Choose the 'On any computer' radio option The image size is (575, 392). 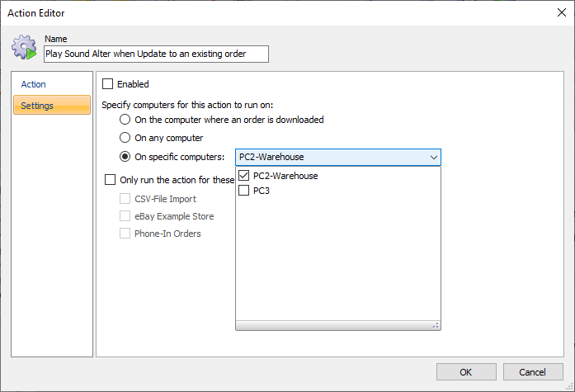tap(125, 138)
